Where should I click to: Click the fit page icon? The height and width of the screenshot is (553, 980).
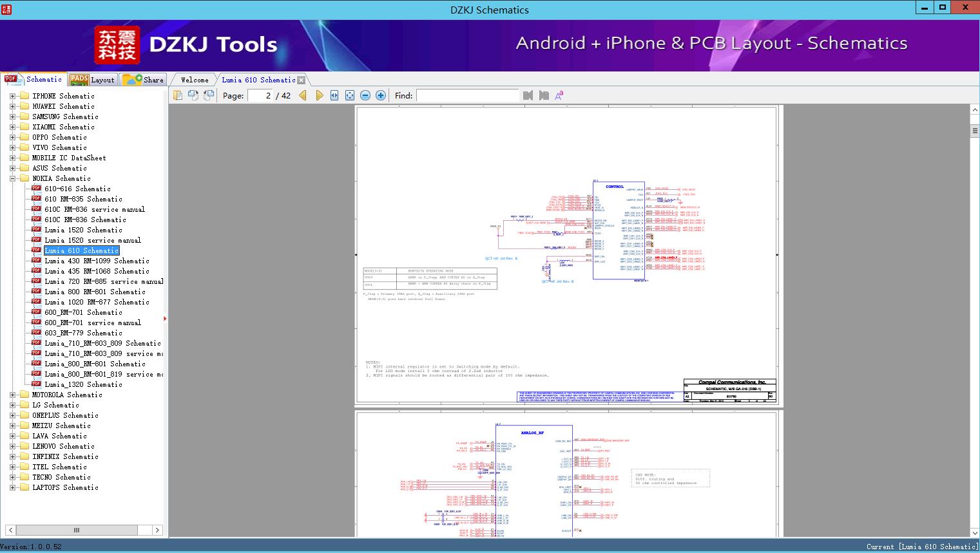350,95
